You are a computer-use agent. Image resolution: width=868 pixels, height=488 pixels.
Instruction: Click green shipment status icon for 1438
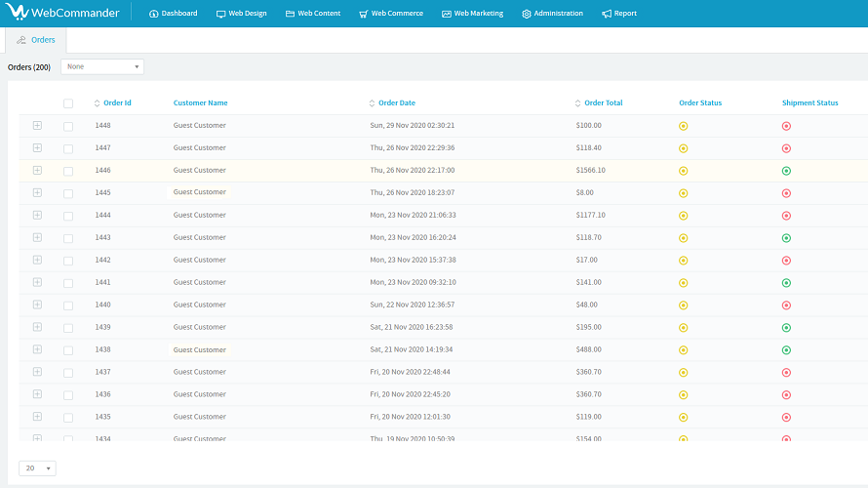click(786, 350)
